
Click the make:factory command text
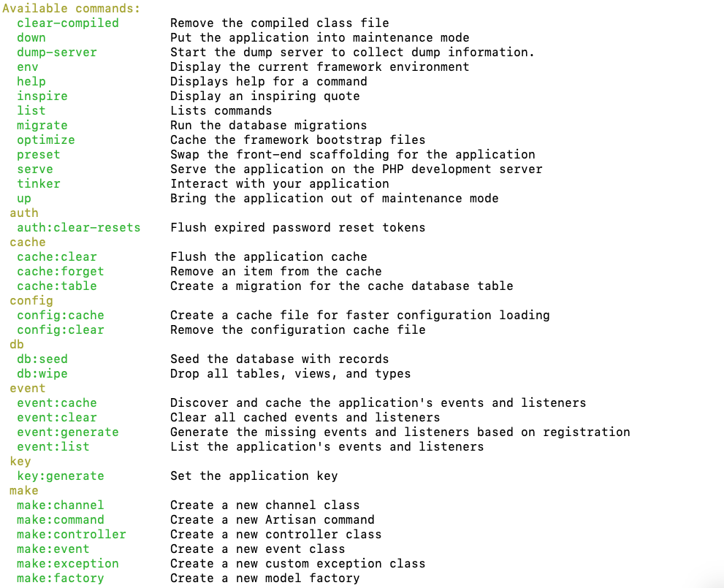(x=61, y=579)
